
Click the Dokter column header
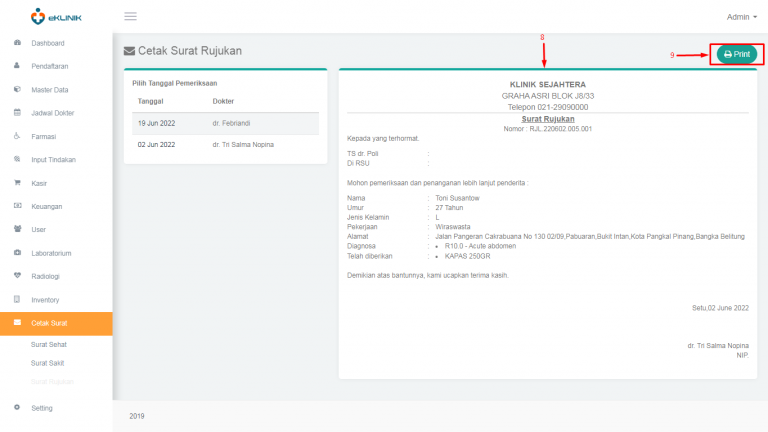(223, 101)
